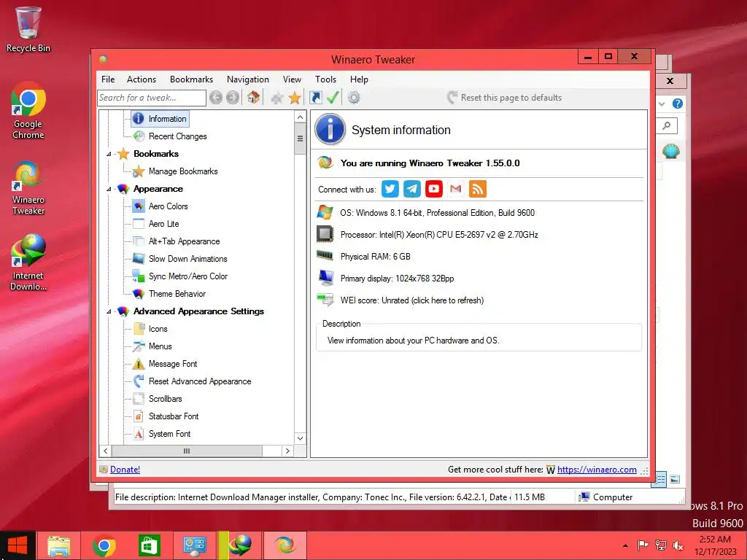Click the gold star bookmarks toolbar icon
This screenshot has height=560, width=747.
295,98
